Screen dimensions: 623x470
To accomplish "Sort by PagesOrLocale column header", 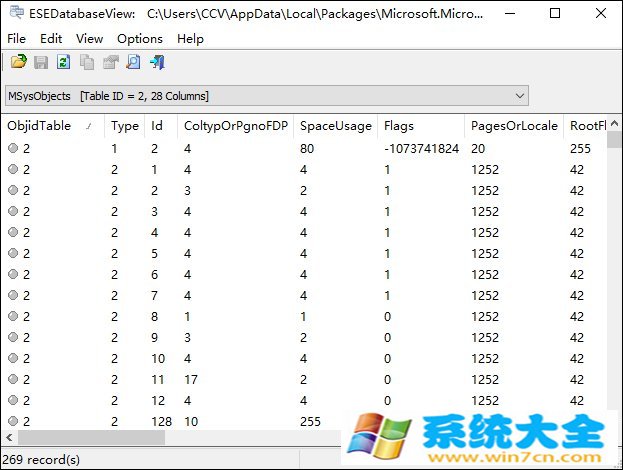I will [x=514, y=126].
